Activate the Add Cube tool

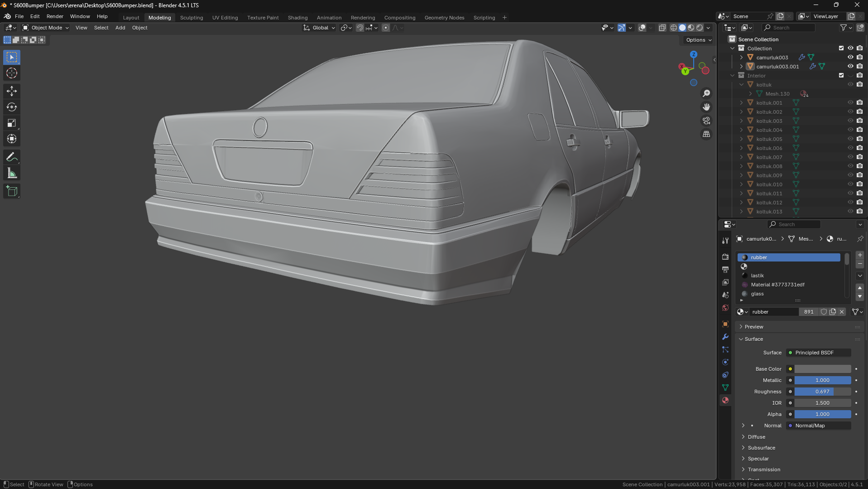[12, 191]
